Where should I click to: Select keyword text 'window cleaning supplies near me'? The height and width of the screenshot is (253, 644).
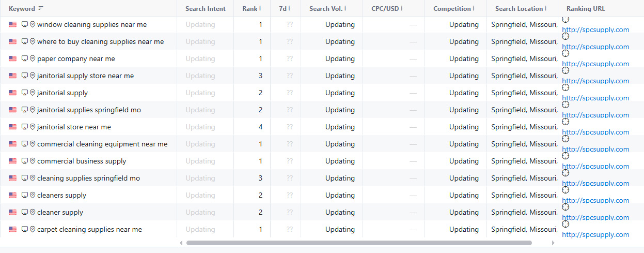(92, 24)
